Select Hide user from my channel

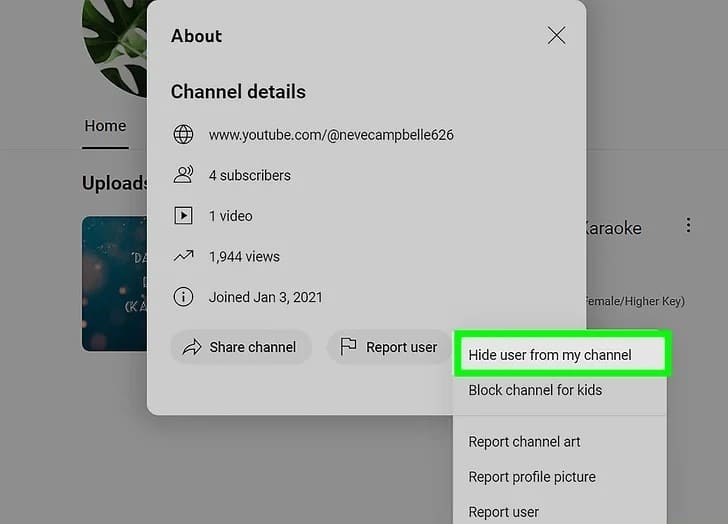point(550,355)
